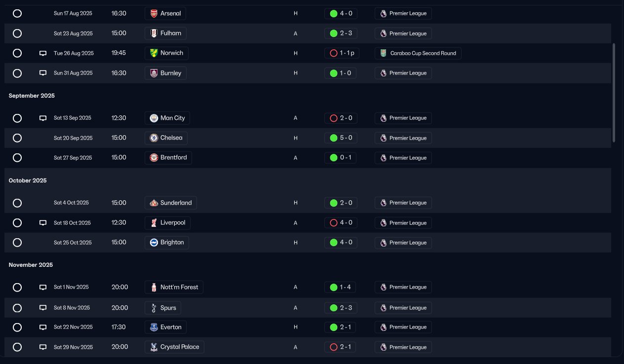Viewport: 624px width, 364px height.
Task: Select the radio circle for Brentford fixture
Action: click(x=17, y=158)
